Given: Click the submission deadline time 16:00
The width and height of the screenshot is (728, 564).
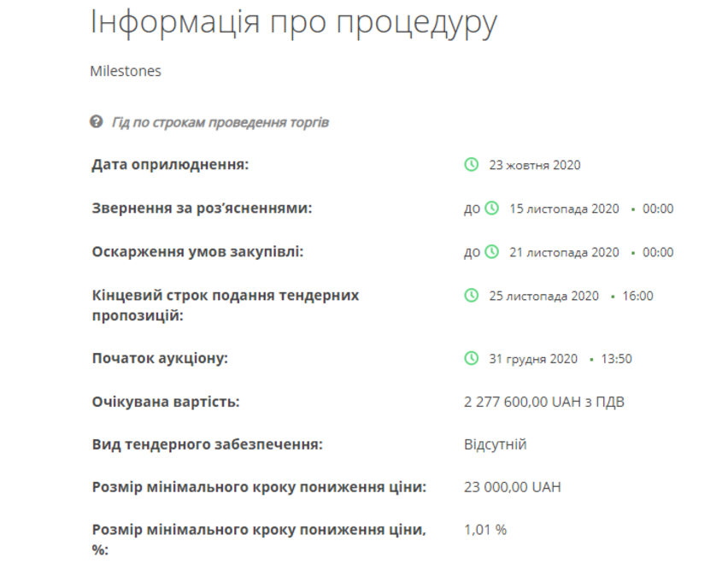Looking at the screenshot, I should (x=638, y=296).
